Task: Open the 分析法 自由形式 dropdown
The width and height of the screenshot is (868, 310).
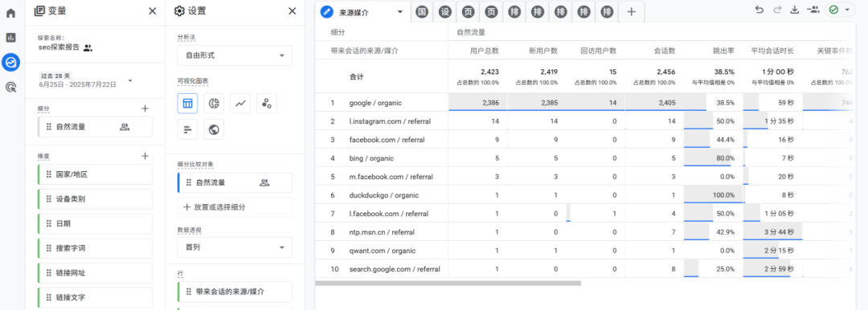Action: pos(235,55)
